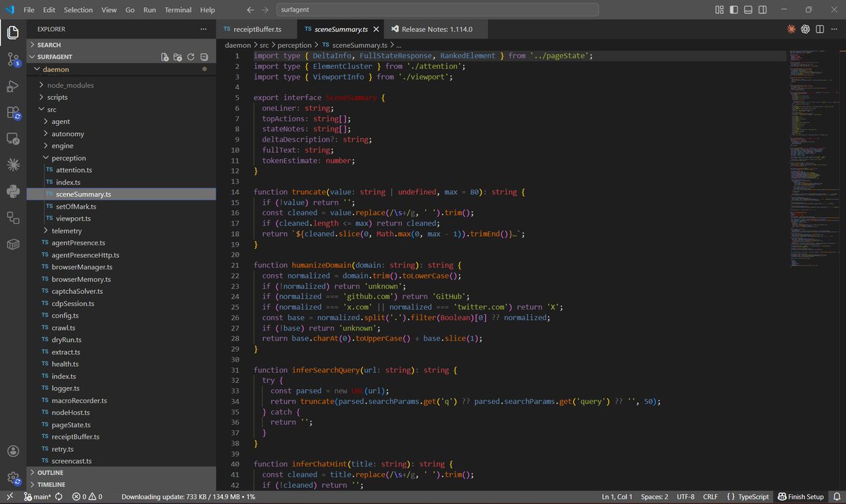This screenshot has height=504, width=846.
Task: Open the Accounts menu icon
Action: [13, 450]
